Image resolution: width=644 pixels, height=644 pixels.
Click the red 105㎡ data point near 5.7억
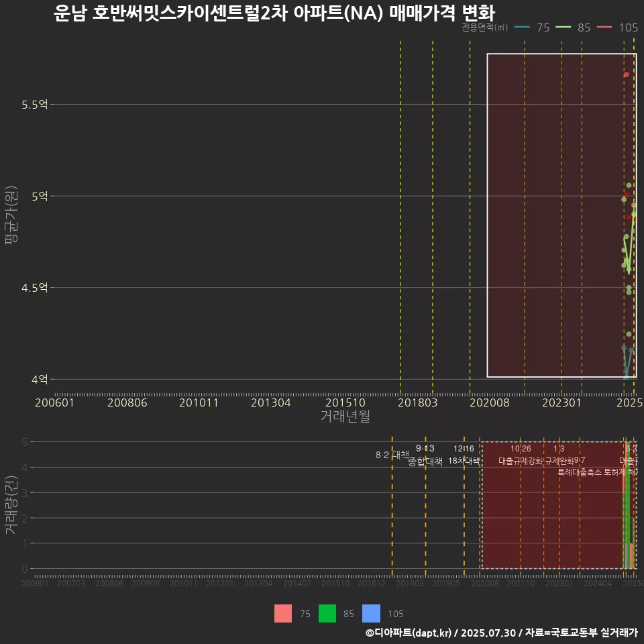pos(627,74)
